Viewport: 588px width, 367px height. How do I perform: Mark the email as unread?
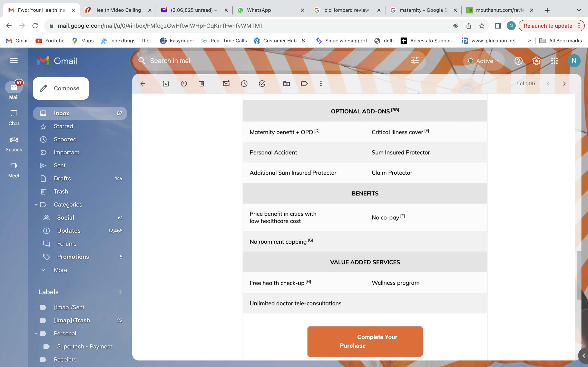tap(226, 84)
